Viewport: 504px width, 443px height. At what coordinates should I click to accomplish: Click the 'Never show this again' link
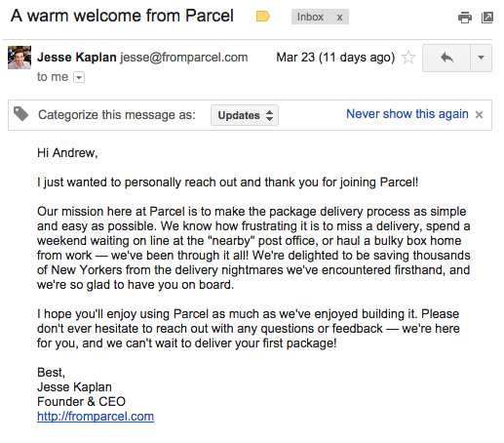tap(407, 114)
